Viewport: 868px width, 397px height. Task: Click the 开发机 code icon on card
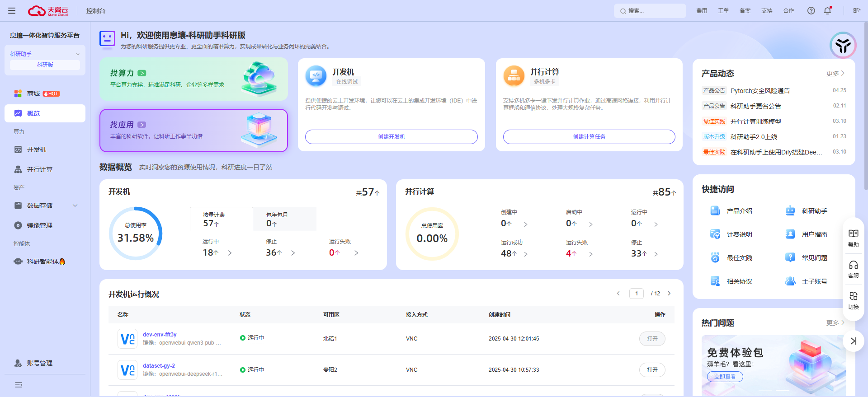pyautogui.click(x=316, y=76)
